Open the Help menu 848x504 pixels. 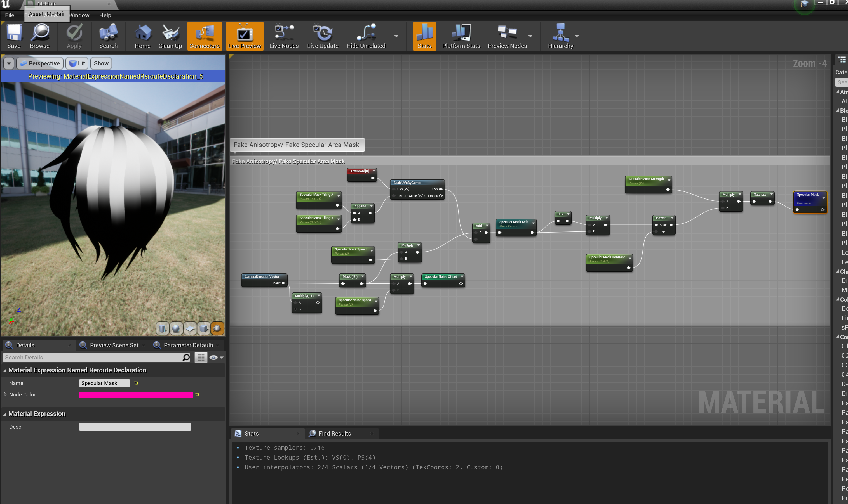click(105, 15)
